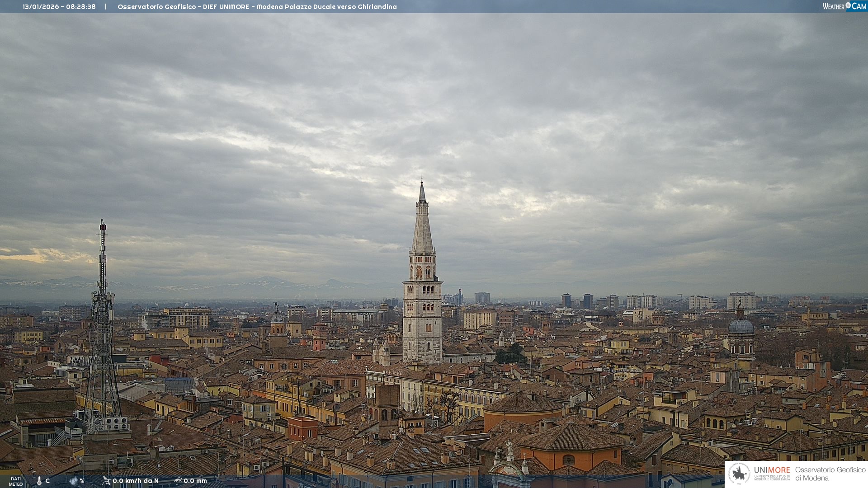The image size is (868, 488).
Task: Click the blue Cam logo badge
Action: [859, 6]
